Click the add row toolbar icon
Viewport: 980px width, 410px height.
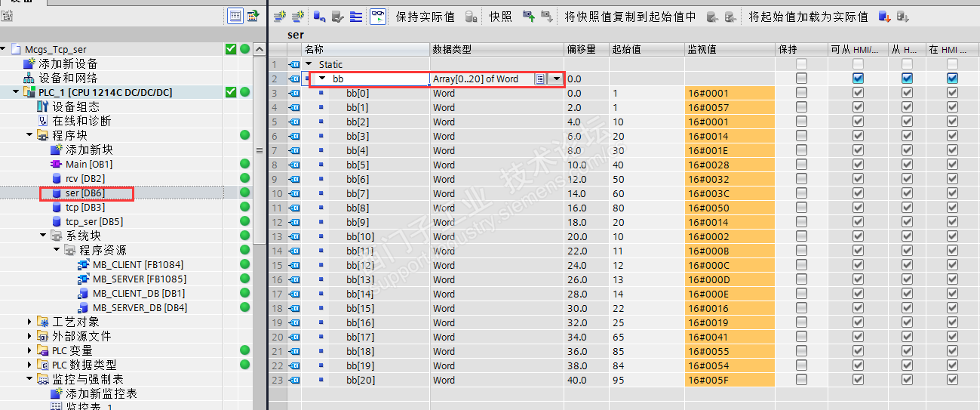299,16
